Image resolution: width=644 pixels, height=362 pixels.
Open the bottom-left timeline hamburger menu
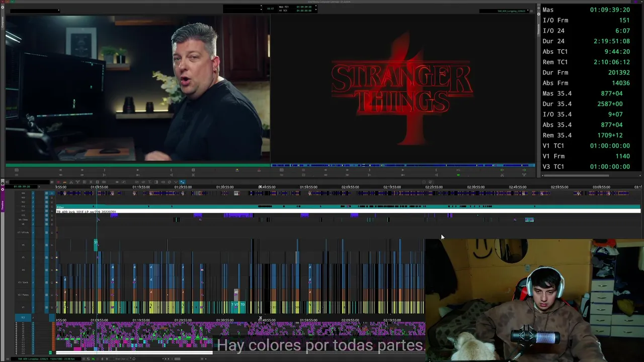(x=8, y=359)
